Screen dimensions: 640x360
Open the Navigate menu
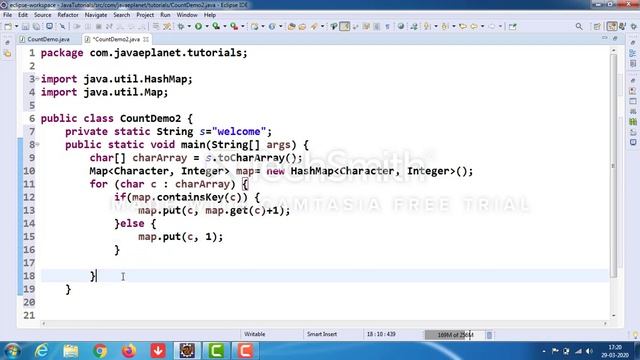[x=96, y=15]
